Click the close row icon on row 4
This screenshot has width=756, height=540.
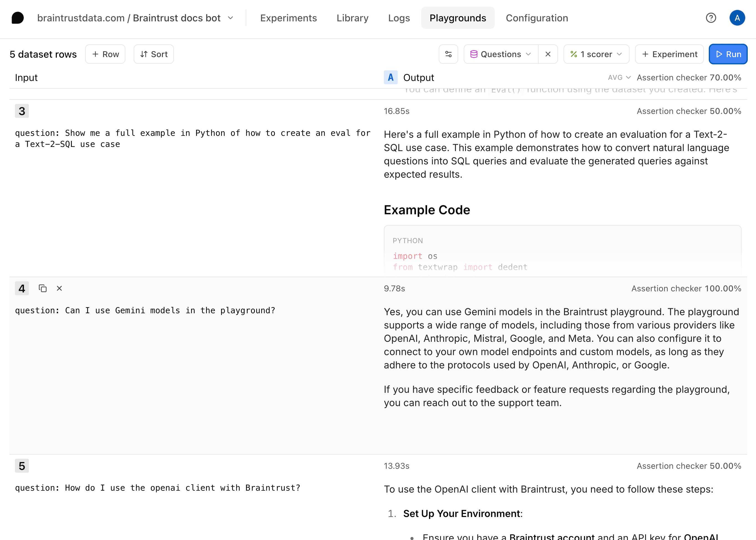tap(59, 288)
